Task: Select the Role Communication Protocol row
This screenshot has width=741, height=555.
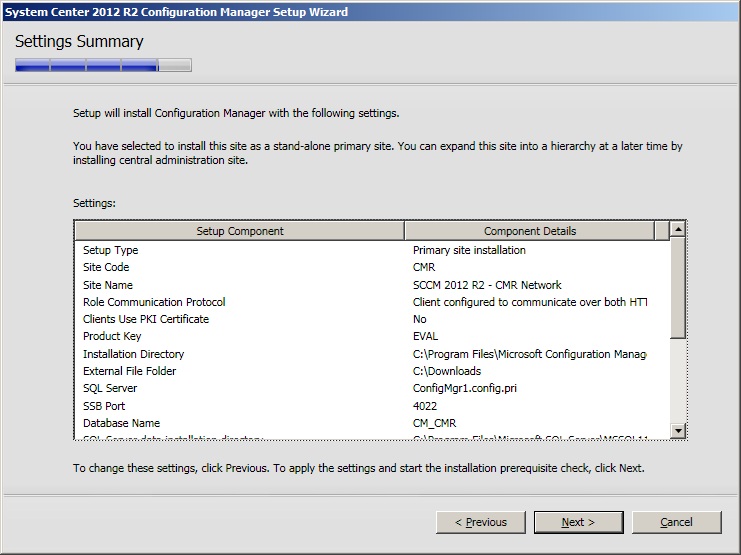Action: (154, 302)
